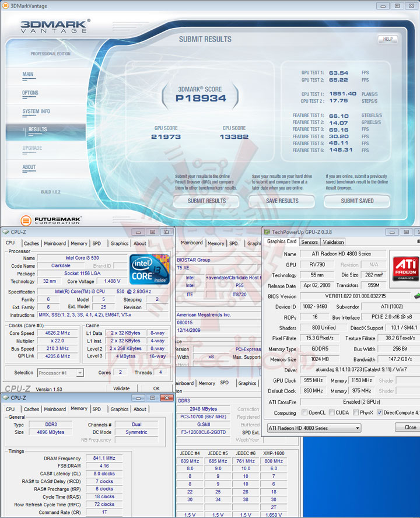Switch to Mainboard tab in upper CPU-Z
The height and width of the screenshot is (518, 420).
55,243
